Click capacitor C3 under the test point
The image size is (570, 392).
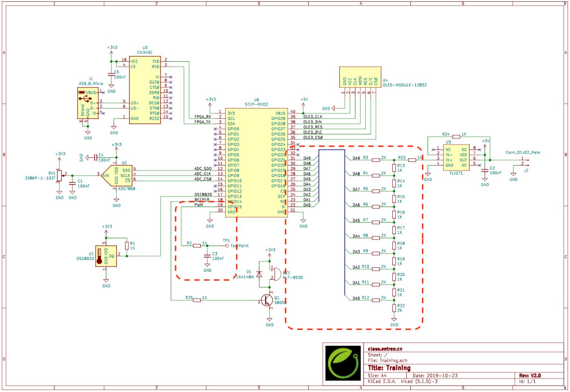[x=207, y=256]
